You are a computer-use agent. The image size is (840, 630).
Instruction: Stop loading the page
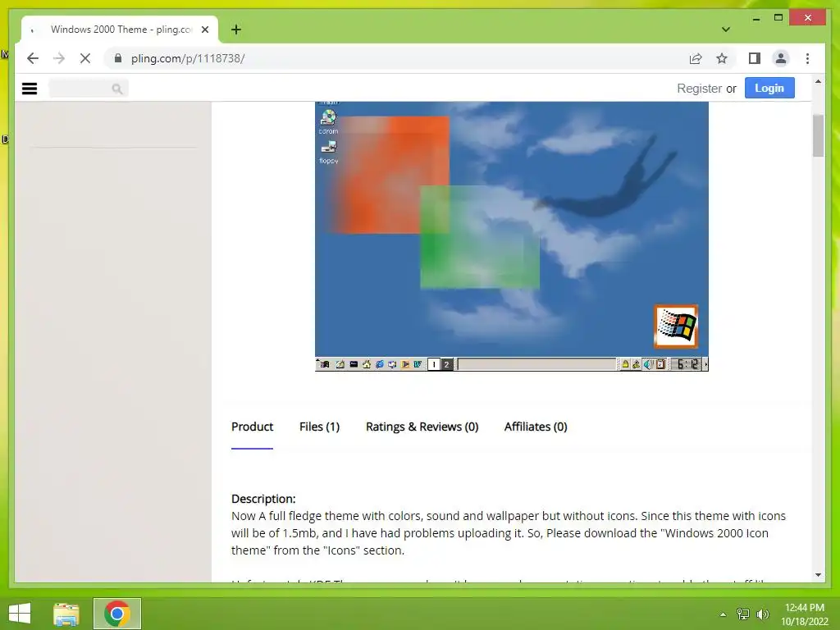(x=85, y=58)
